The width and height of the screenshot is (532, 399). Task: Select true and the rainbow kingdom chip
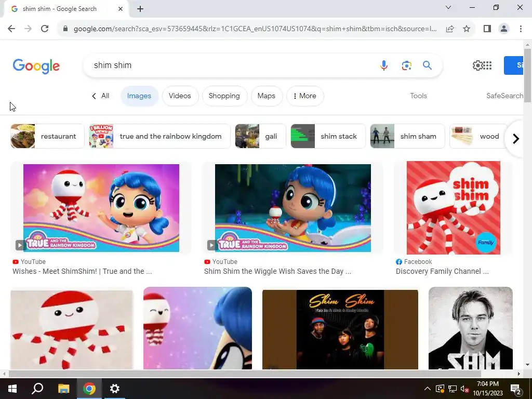[159, 136]
